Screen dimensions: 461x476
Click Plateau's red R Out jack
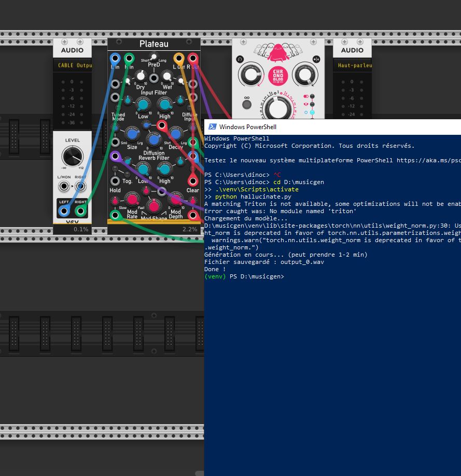193,58
